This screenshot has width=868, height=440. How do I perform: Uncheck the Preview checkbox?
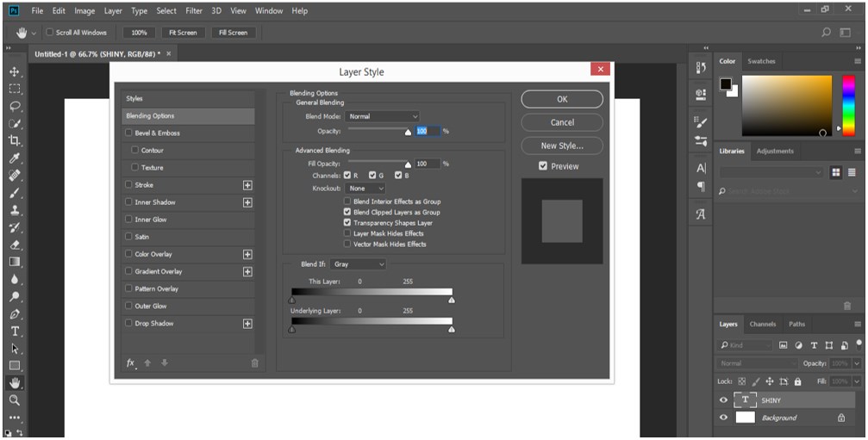[x=543, y=166]
